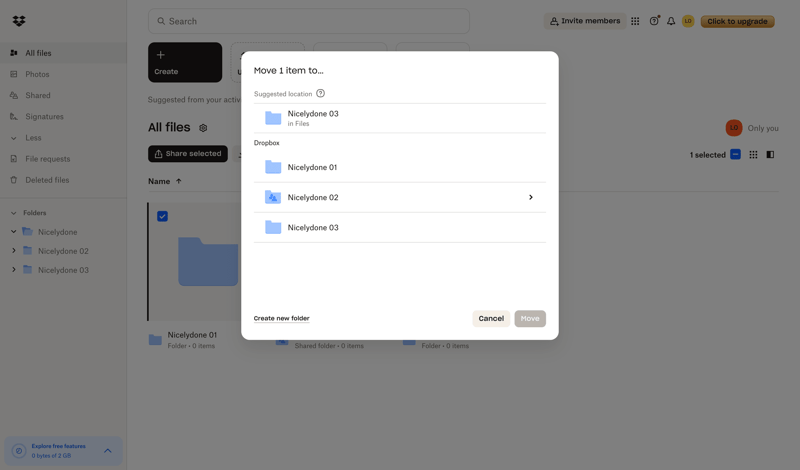Image resolution: width=800 pixels, height=470 pixels.
Task: Open the Nicelydone 01 folder thumbnail
Action: click(x=208, y=261)
